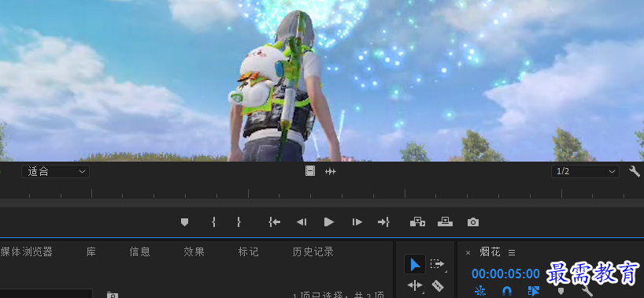Step back one frame
This screenshot has height=298, width=644.
click(x=302, y=222)
